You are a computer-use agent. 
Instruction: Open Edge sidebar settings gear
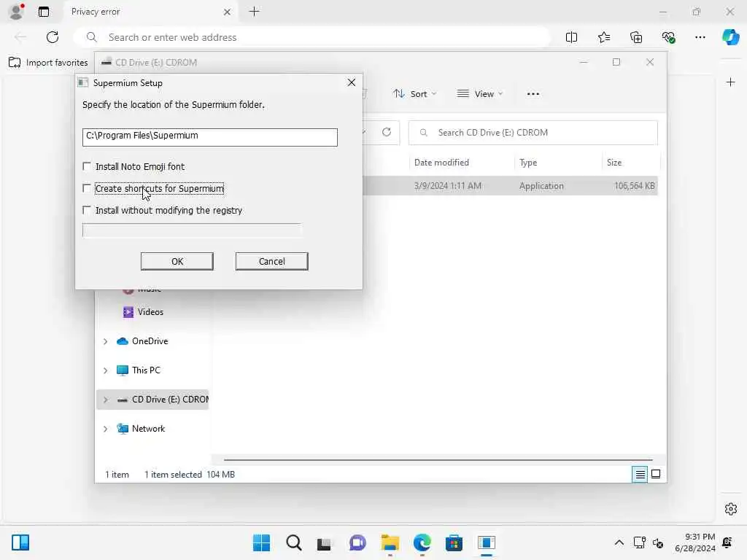tap(731, 509)
